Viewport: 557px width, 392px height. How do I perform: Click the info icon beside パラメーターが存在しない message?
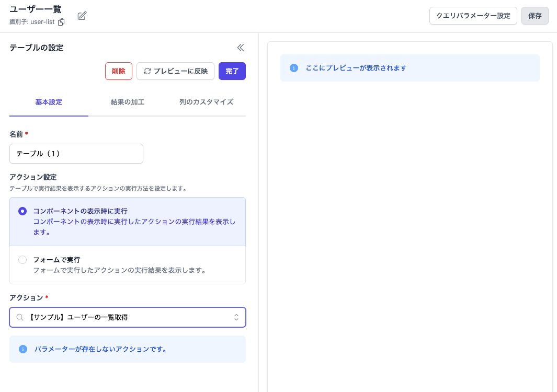[x=23, y=349]
